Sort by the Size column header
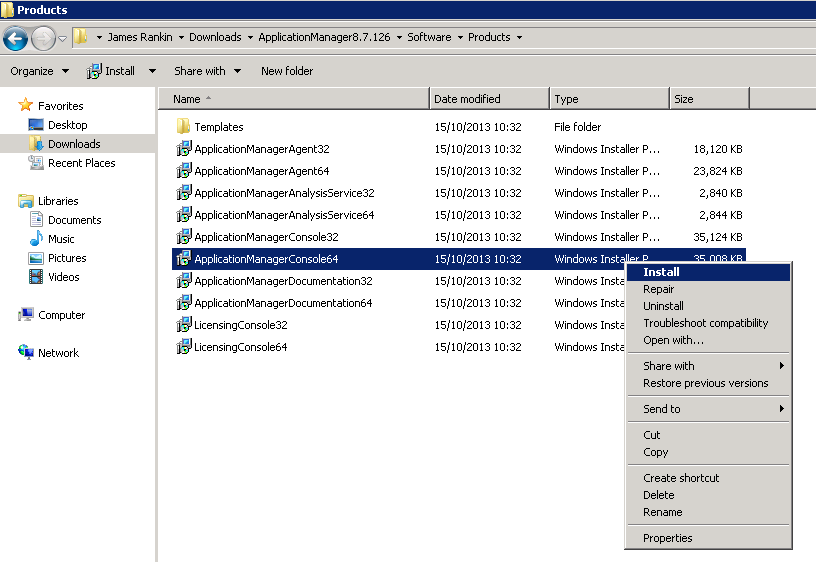 tap(709, 99)
